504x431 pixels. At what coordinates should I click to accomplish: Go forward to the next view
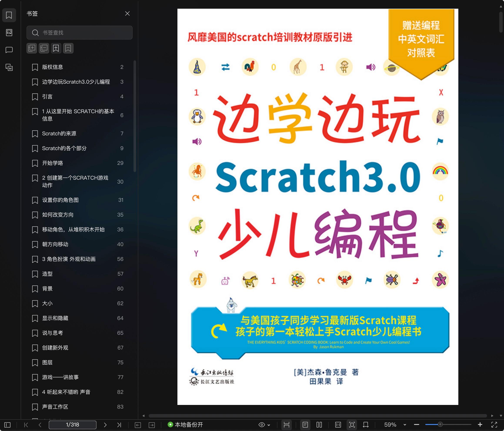click(x=152, y=425)
